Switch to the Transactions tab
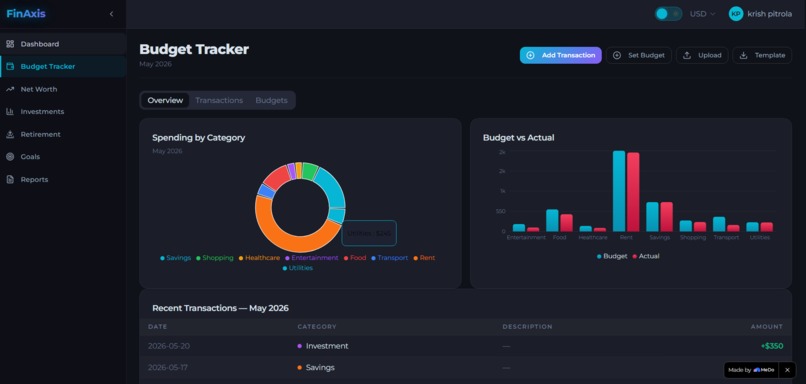Screen dimensions: 806x384 (x=219, y=100)
